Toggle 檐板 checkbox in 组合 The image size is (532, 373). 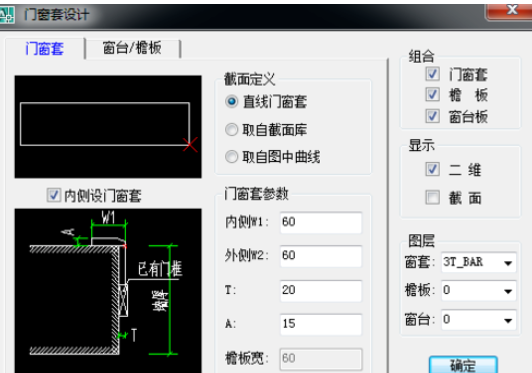click(x=433, y=95)
